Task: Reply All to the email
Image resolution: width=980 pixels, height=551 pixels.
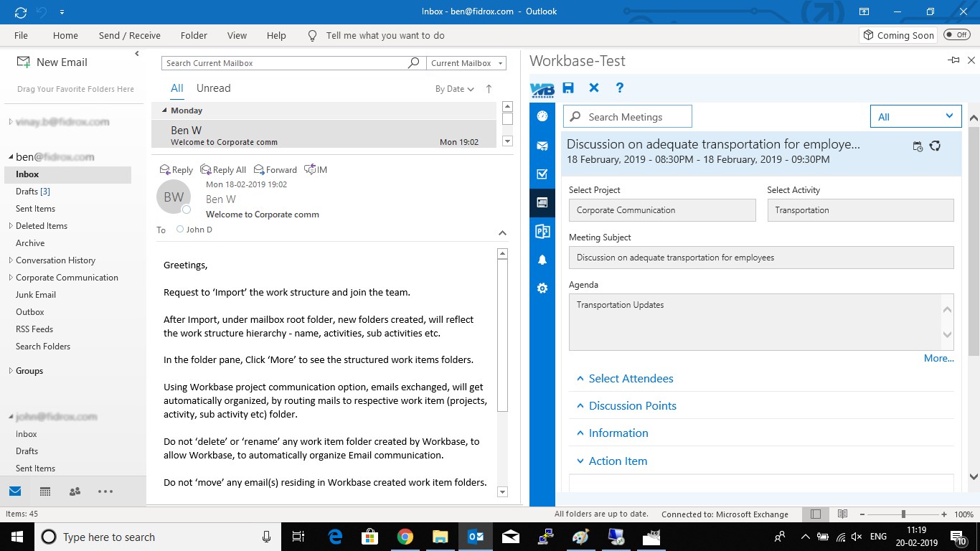Action: (223, 170)
